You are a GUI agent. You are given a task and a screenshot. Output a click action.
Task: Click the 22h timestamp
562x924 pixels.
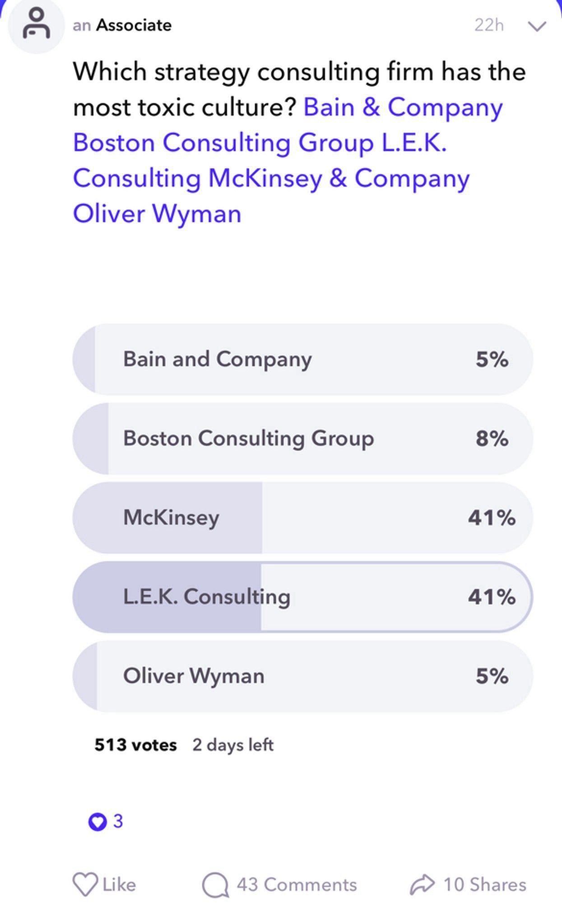pyautogui.click(x=488, y=25)
